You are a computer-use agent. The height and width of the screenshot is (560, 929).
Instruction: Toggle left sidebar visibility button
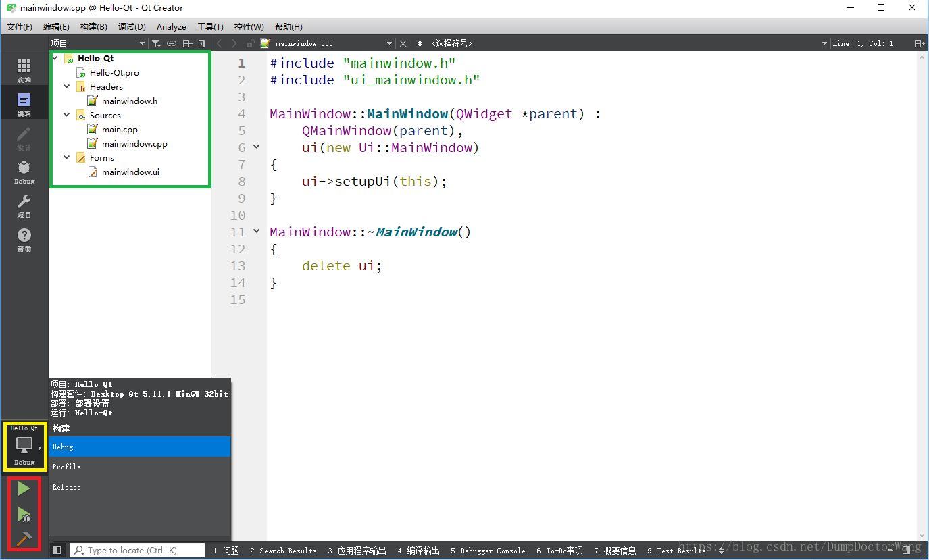click(x=57, y=551)
